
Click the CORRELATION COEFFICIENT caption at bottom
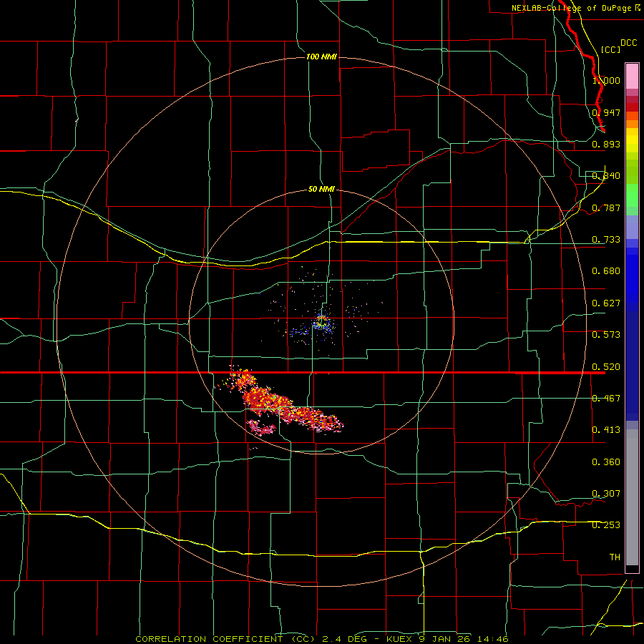click(x=322, y=639)
